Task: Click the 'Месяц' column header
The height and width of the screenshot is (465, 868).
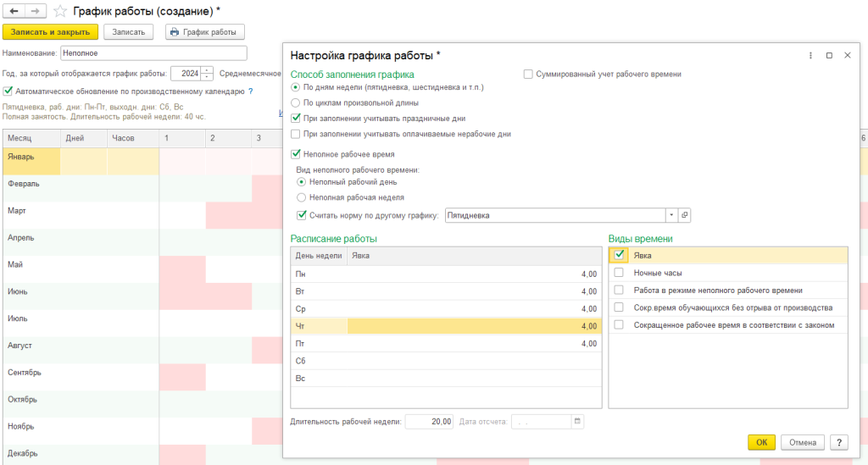Action: coord(31,138)
